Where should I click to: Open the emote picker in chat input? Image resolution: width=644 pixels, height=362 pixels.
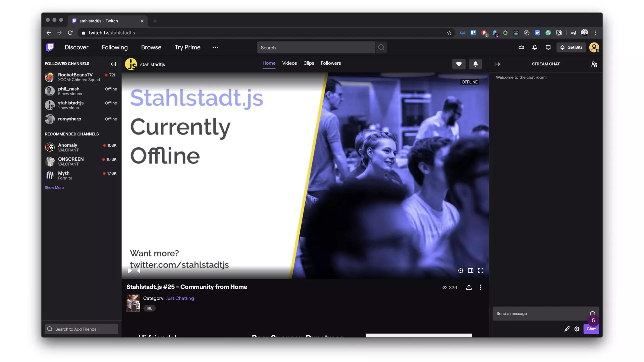tap(592, 313)
